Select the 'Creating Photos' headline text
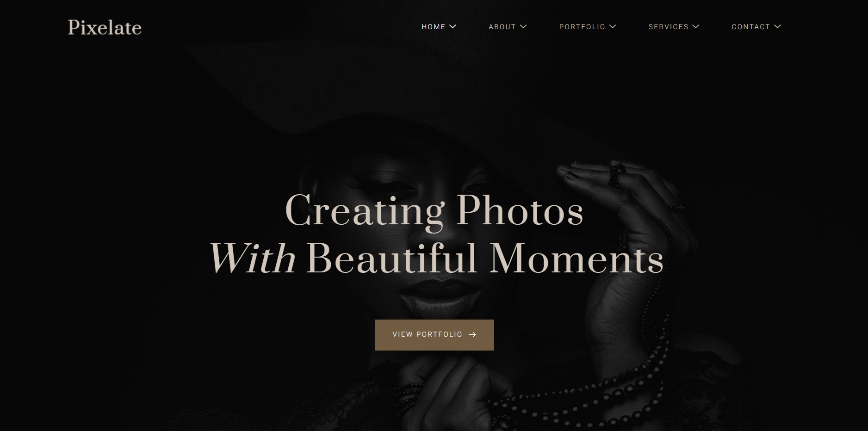The height and width of the screenshot is (431, 868). (x=434, y=210)
